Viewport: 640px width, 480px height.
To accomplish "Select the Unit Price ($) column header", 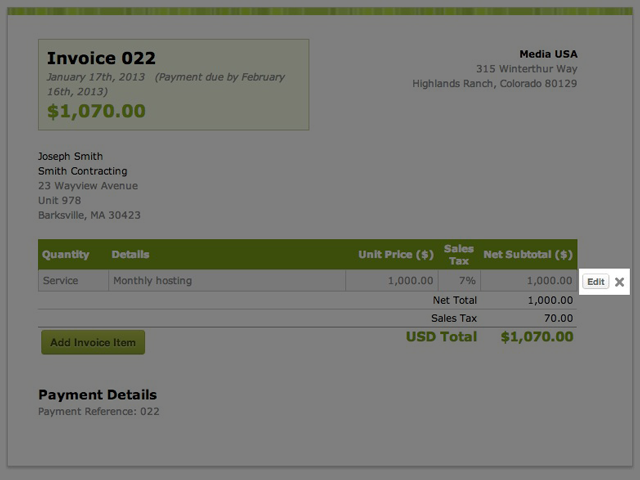I will [x=396, y=255].
